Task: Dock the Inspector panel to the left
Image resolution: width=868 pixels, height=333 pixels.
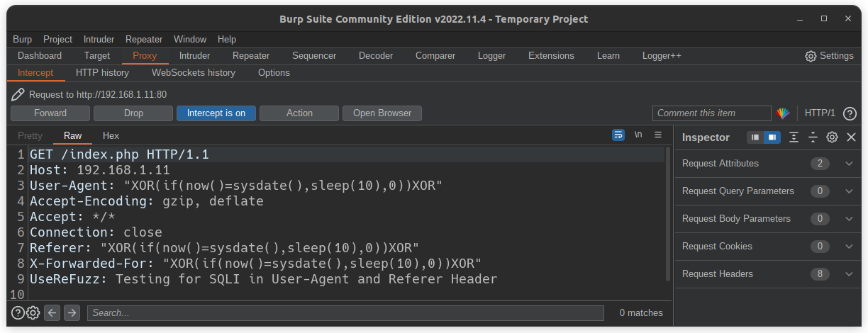Action: coord(755,137)
